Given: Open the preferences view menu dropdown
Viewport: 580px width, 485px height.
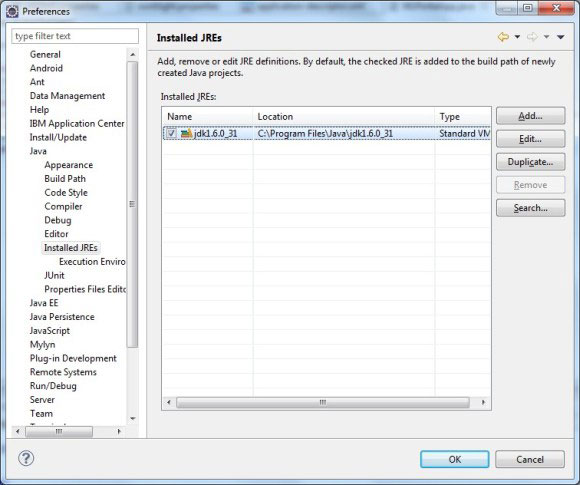Looking at the screenshot, I should [561, 37].
